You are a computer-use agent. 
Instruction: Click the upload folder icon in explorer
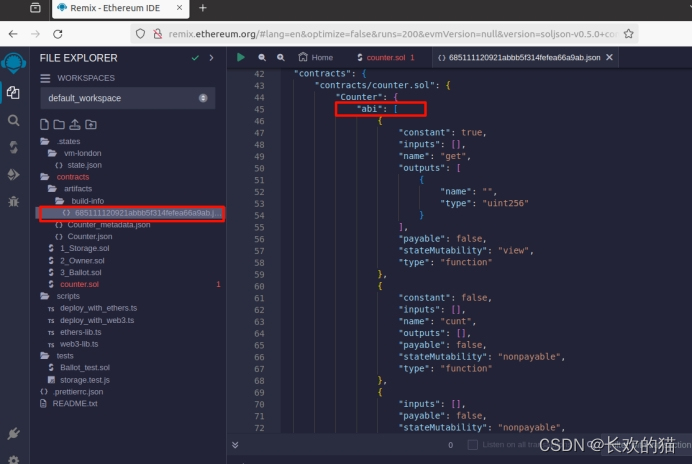(91, 124)
